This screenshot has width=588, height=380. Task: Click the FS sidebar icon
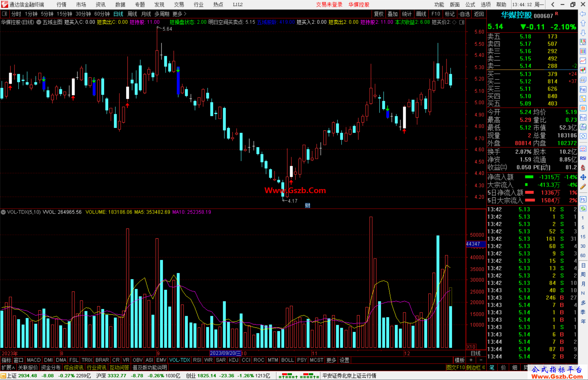(583, 199)
